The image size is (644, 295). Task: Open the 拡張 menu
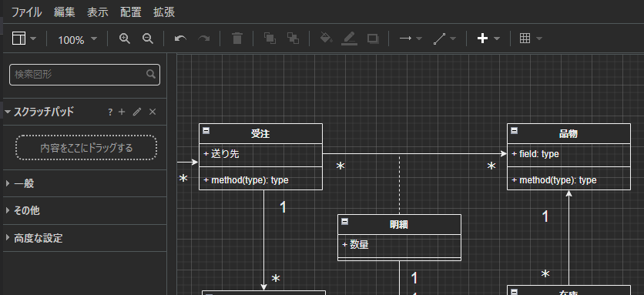pyautogui.click(x=164, y=12)
